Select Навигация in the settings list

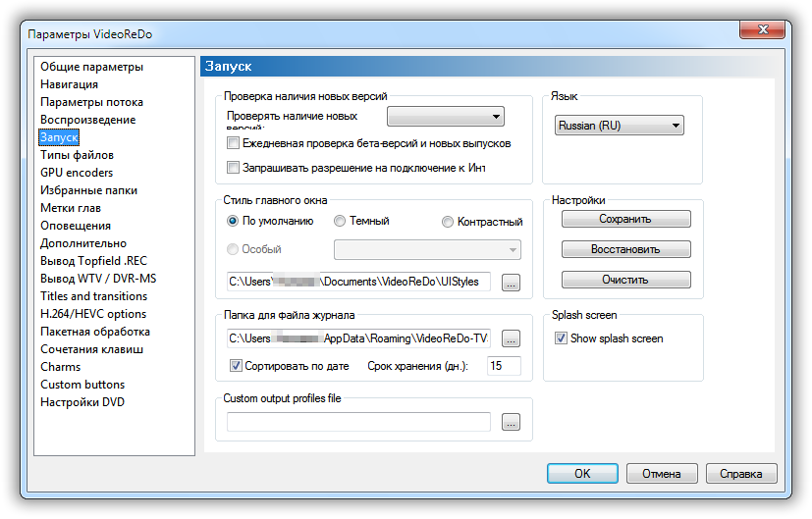click(70, 84)
